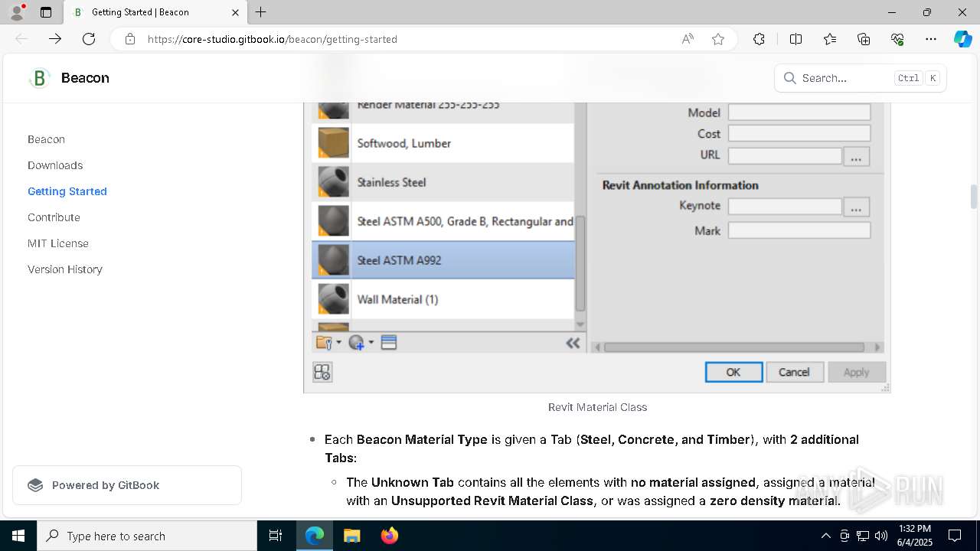Open the tab actions menu icon

pos(46,12)
